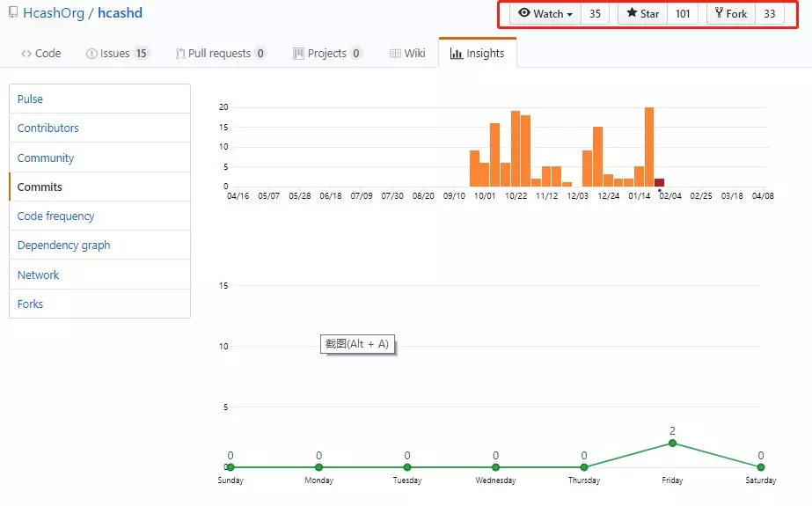
Task: View the 35 watchers count
Action: 595,14
